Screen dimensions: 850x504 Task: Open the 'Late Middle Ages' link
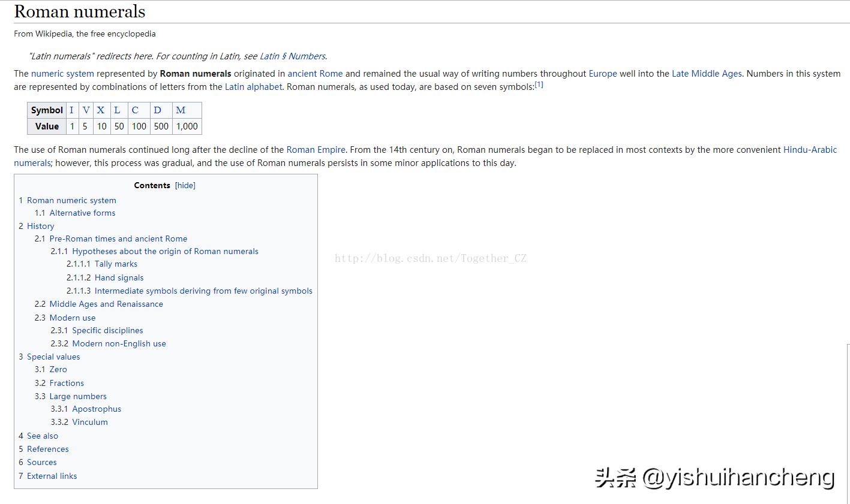tap(707, 74)
